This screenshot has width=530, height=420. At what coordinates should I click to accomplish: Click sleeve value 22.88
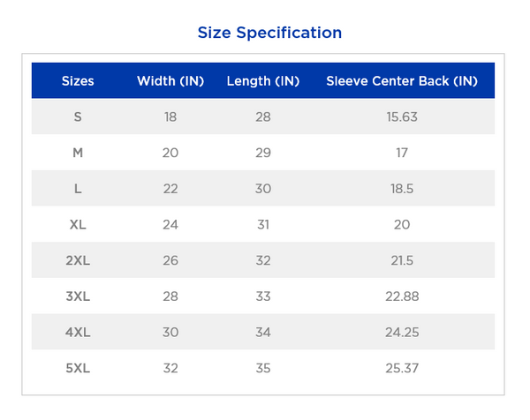pyautogui.click(x=402, y=296)
